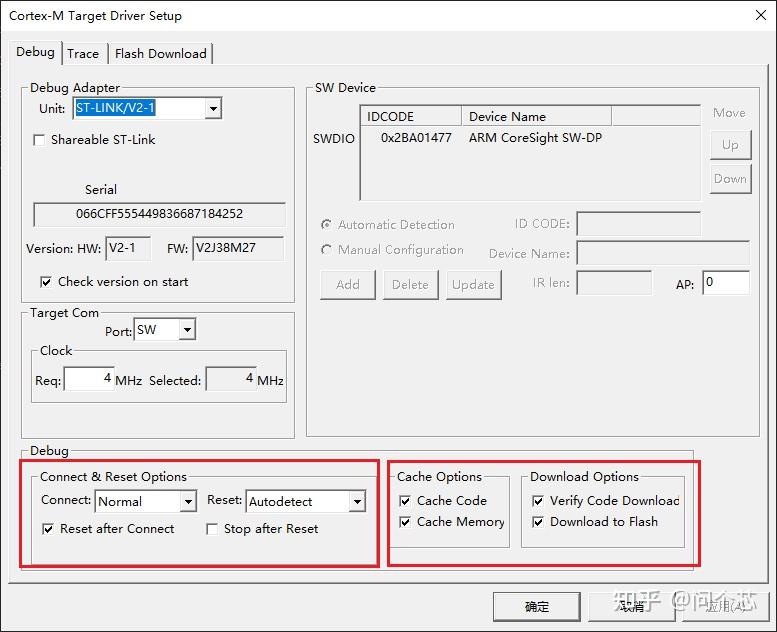Uncheck Reset after Connect
Screen dimensions: 777x632
coord(48,529)
